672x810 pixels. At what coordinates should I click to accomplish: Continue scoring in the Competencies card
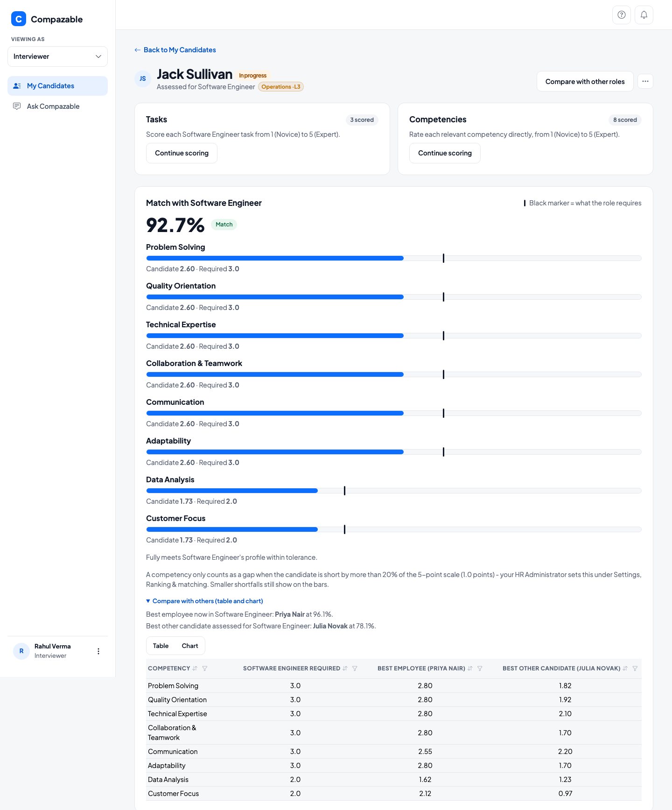[x=445, y=153]
